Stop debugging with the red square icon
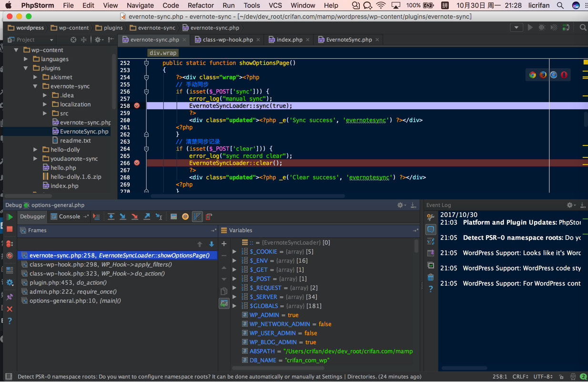 pos(10,229)
